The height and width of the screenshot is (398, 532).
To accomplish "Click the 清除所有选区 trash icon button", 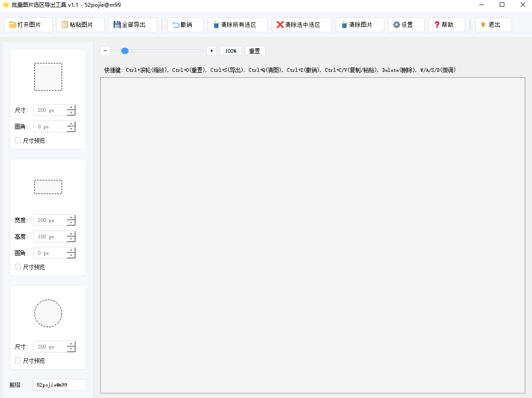I will point(238,25).
